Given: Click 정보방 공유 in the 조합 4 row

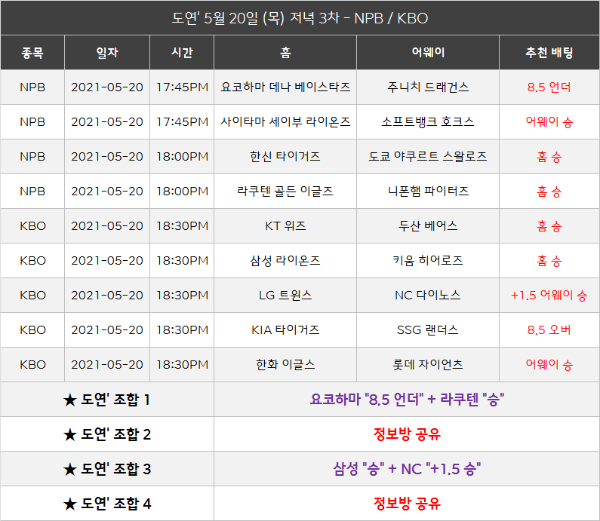Looking at the screenshot, I should [407, 504].
